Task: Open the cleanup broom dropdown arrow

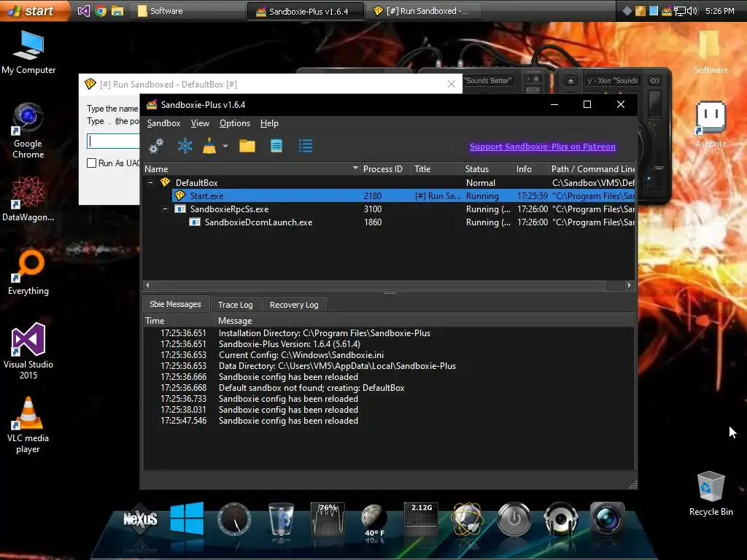Action: click(x=225, y=146)
